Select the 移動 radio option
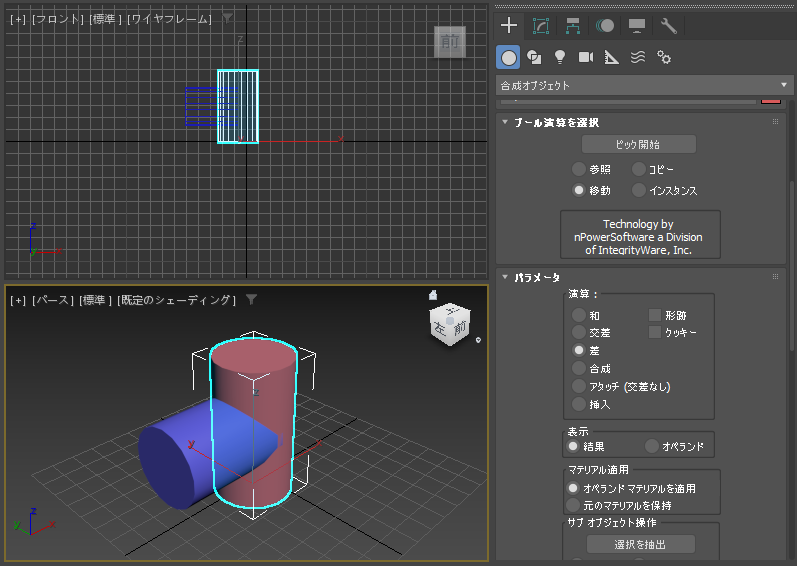 coord(579,191)
